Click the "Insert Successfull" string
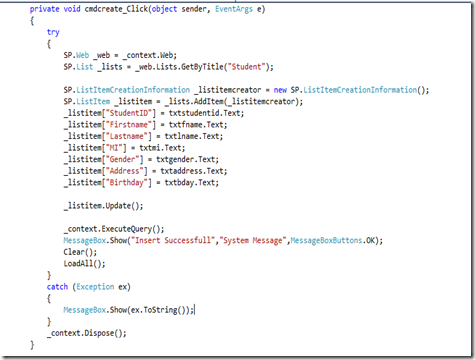 (173, 241)
